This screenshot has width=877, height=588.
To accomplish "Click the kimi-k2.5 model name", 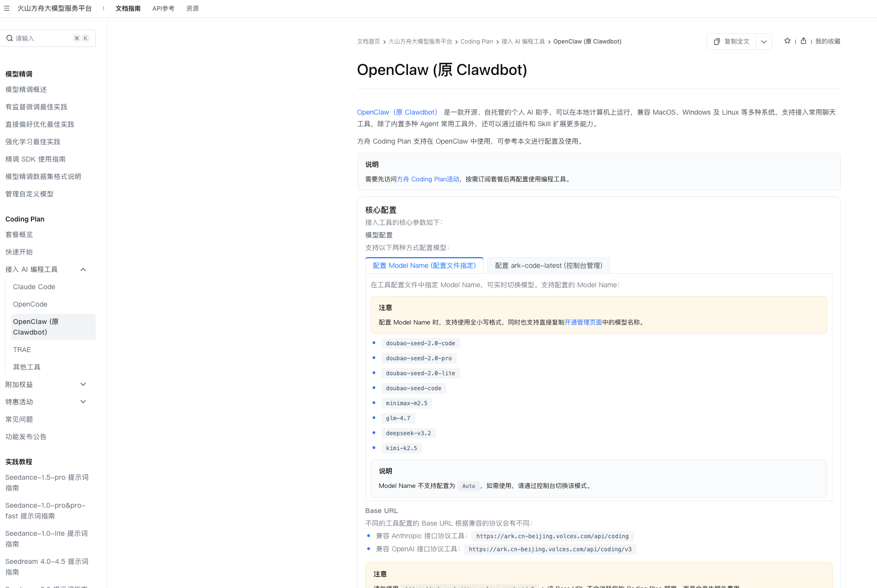I will coord(401,448).
